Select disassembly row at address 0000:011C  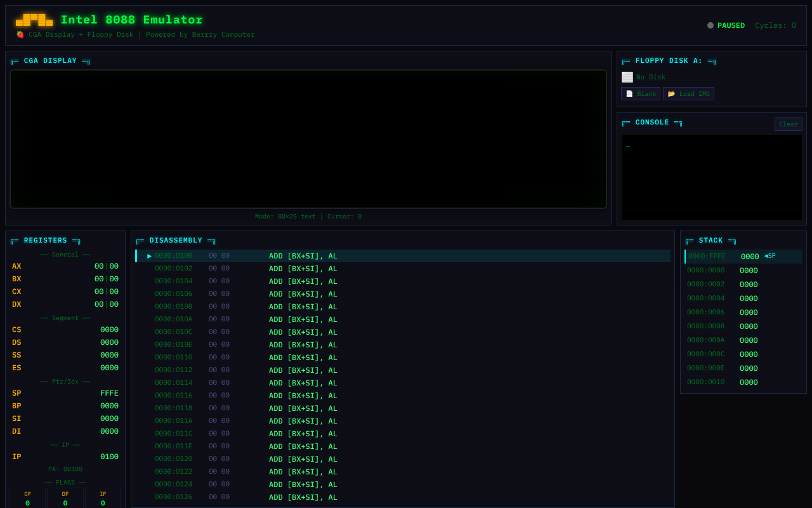point(403,434)
